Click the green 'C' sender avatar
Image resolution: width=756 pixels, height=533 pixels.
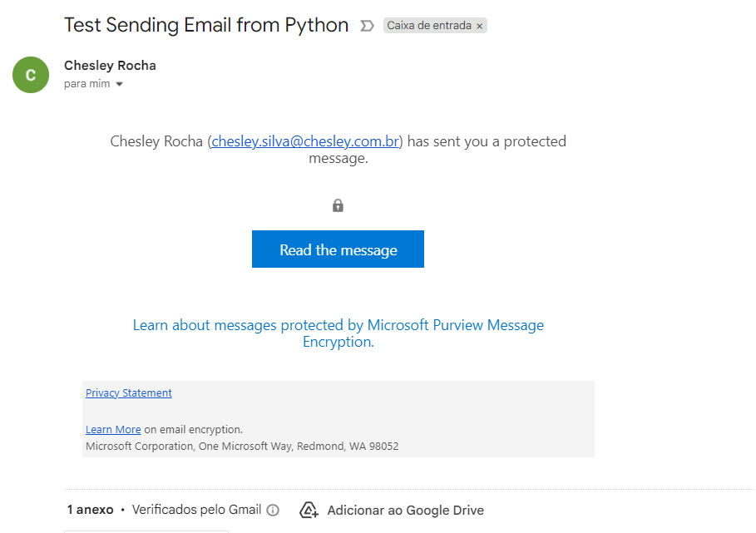[31, 75]
